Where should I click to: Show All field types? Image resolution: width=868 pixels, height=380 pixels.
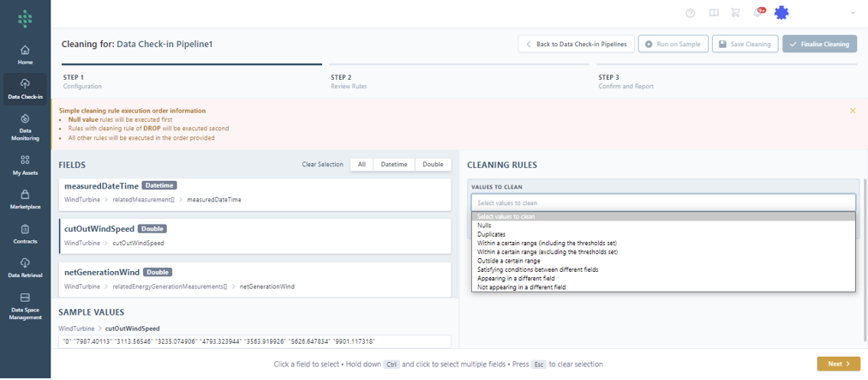point(362,165)
